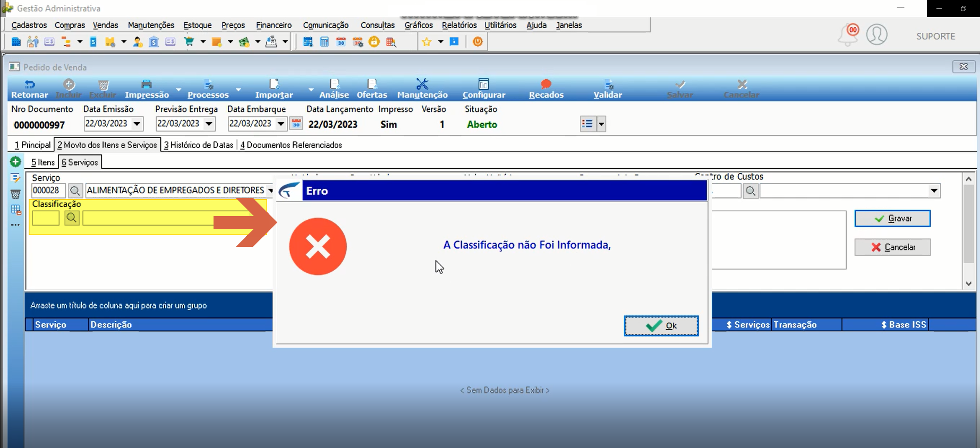The image size is (980, 448).
Task: Switch to the 5 Itens sub-tab
Action: click(42, 162)
